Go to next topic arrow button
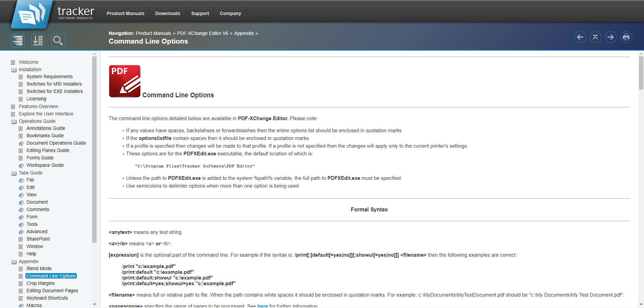This screenshot has height=308, width=644. click(611, 37)
